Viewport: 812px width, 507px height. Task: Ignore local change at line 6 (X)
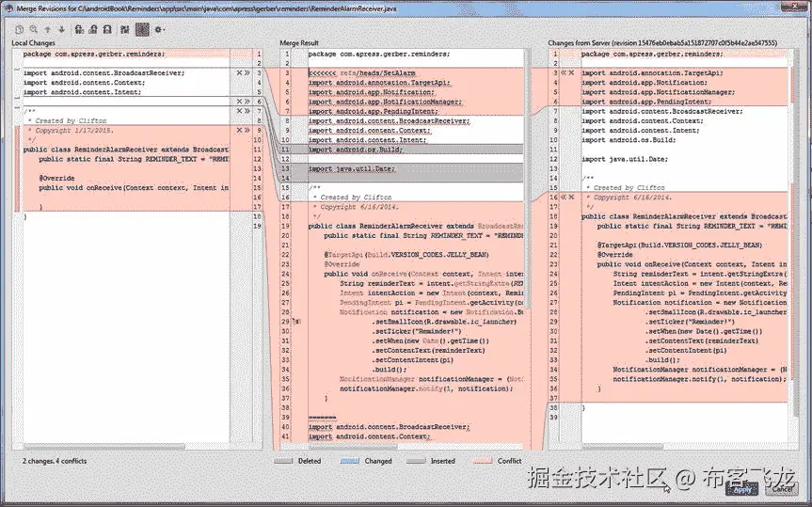pos(239,102)
